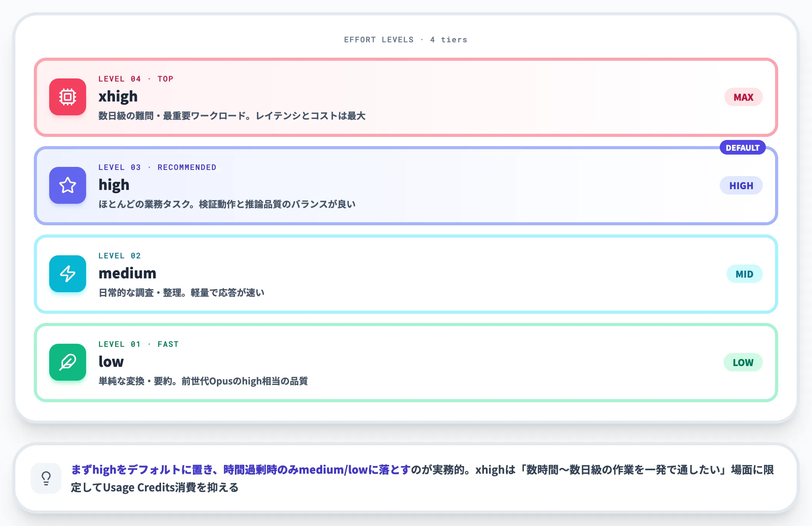Click the high description about ほとんどの業務タスク

coord(227,204)
